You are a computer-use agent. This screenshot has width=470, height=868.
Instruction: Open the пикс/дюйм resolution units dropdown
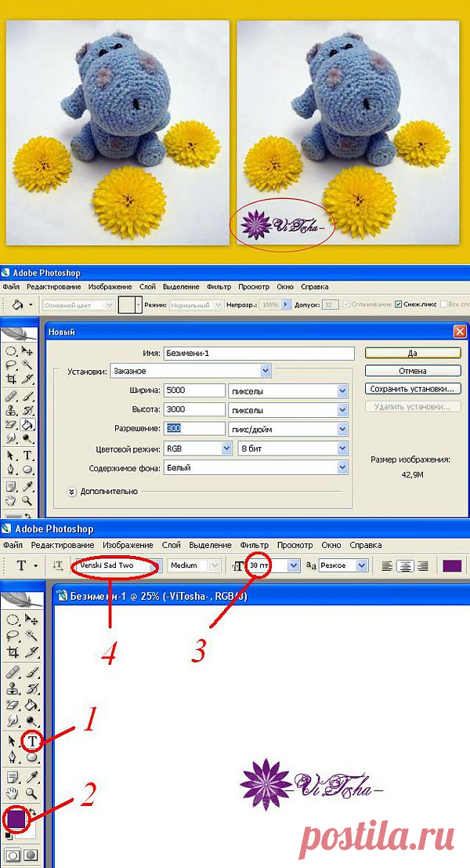(342, 429)
